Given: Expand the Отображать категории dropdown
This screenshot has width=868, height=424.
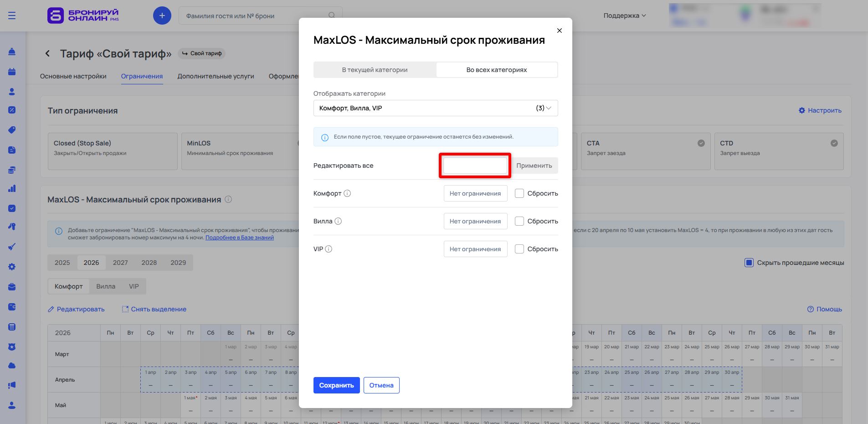Looking at the screenshot, I should coord(435,108).
